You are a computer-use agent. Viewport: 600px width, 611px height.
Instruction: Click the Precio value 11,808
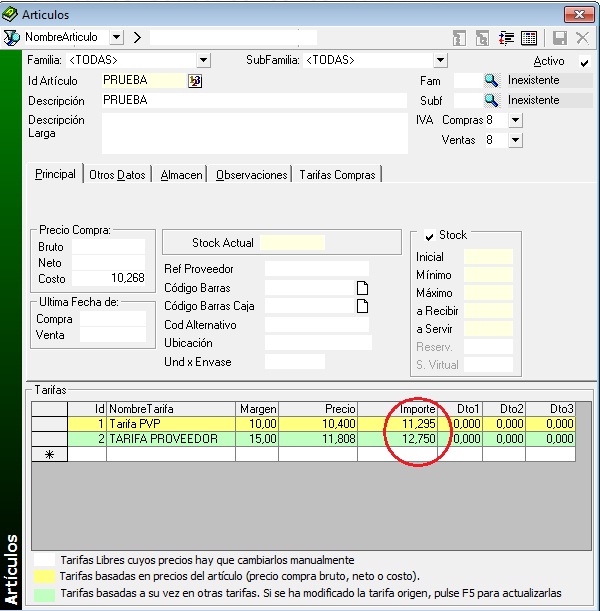coord(318,439)
